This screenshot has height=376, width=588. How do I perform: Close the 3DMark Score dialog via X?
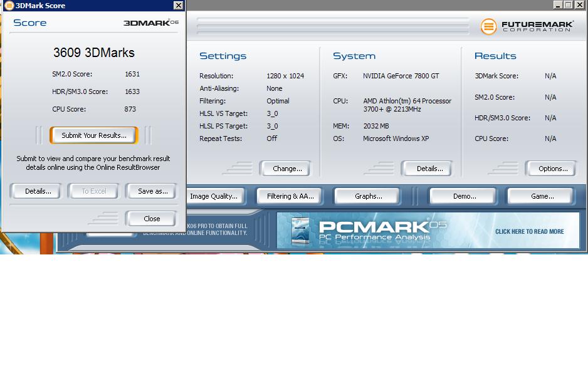tap(179, 5)
